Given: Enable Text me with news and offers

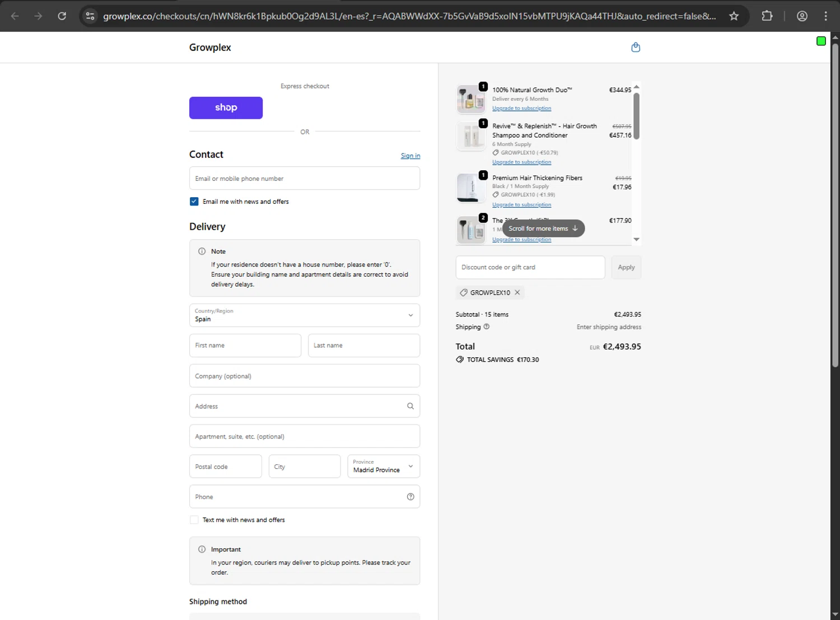Looking at the screenshot, I should (x=194, y=520).
